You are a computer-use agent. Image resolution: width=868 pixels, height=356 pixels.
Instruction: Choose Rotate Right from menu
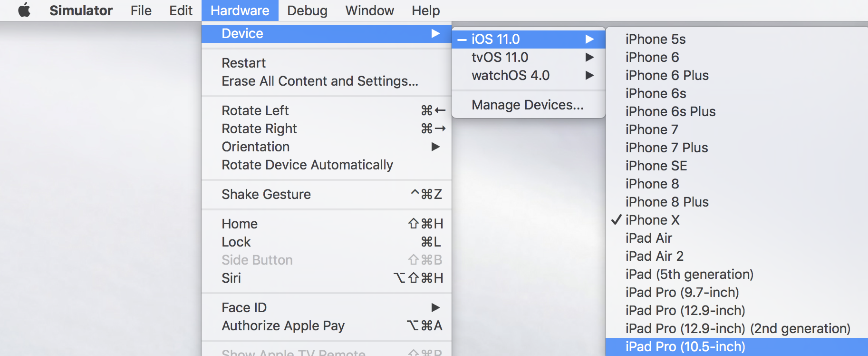point(259,129)
